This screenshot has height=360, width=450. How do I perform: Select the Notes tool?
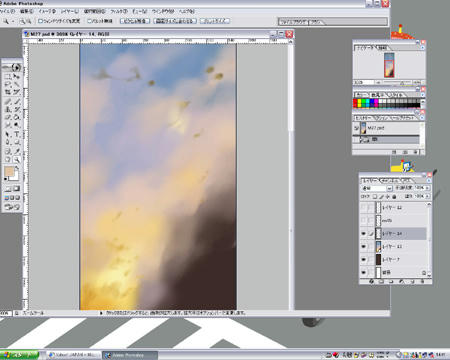[8, 152]
